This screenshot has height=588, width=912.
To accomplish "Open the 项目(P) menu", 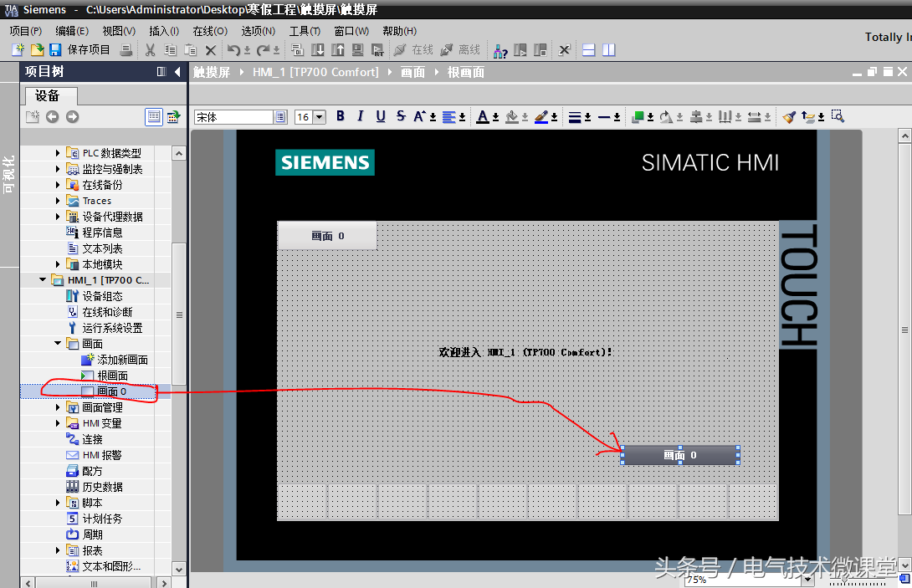I will coord(26,31).
